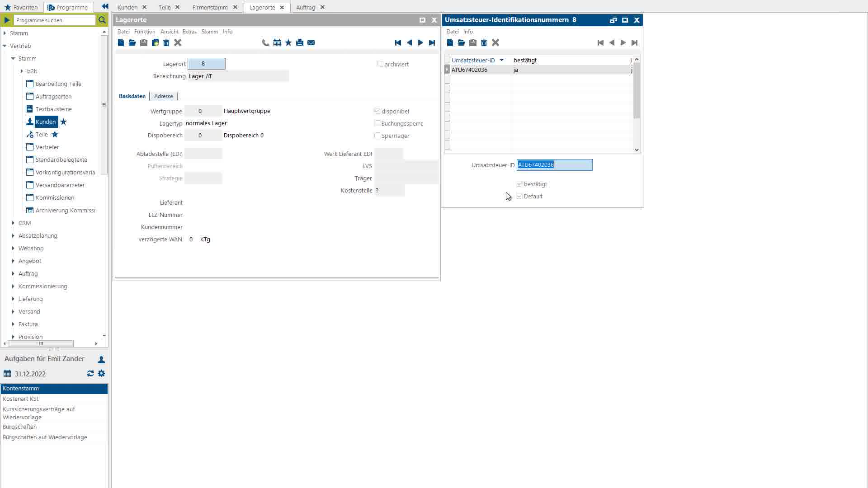
Task: Collapse the Vertrieb tree node
Action: tap(5, 46)
